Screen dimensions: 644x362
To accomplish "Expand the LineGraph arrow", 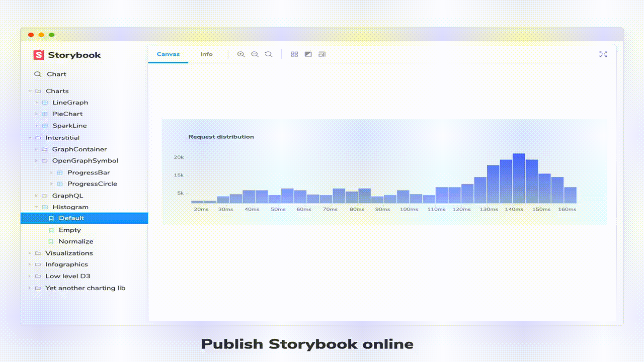I will tap(37, 103).
